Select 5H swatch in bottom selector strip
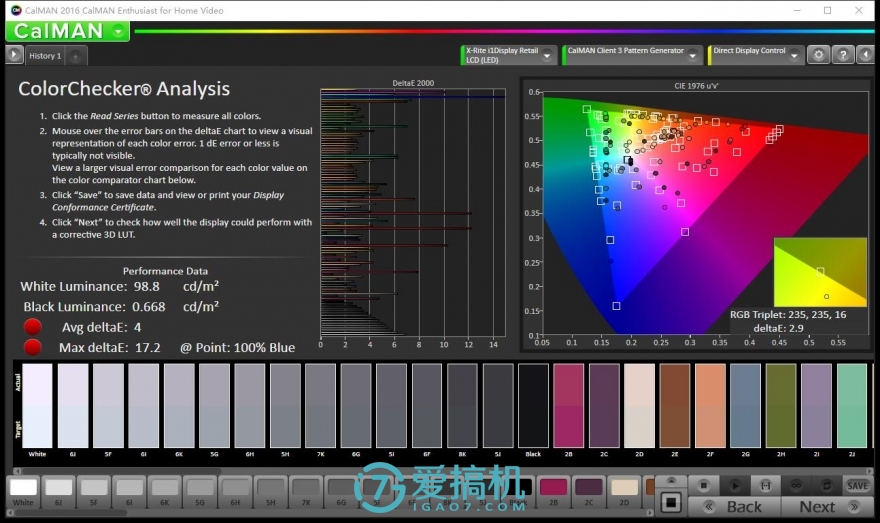The height and width of the screenshot is (523, 880). coord(271,492)
